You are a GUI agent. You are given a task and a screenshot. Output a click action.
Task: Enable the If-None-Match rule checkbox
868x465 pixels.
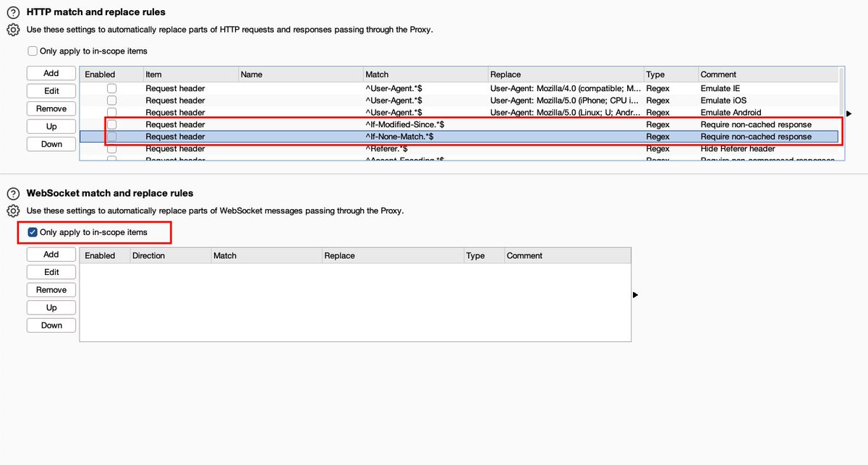pos(111,137)
